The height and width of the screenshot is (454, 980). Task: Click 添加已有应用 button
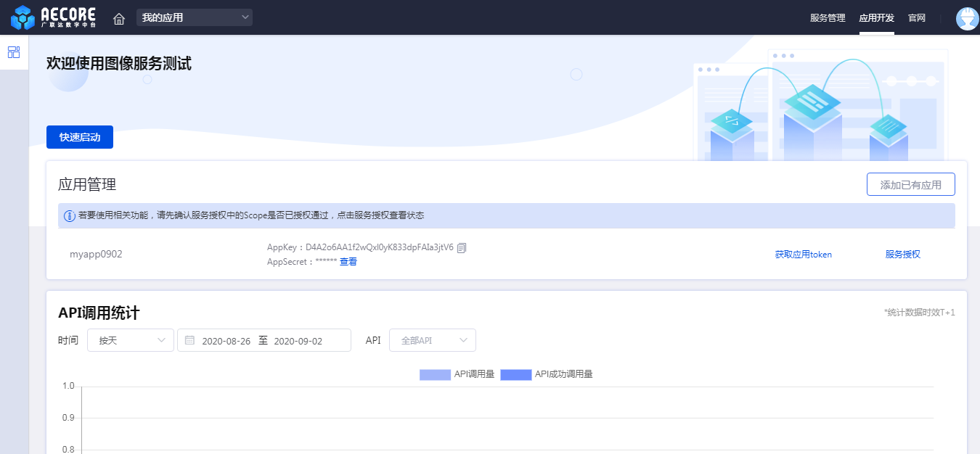(x=910, y=185)
